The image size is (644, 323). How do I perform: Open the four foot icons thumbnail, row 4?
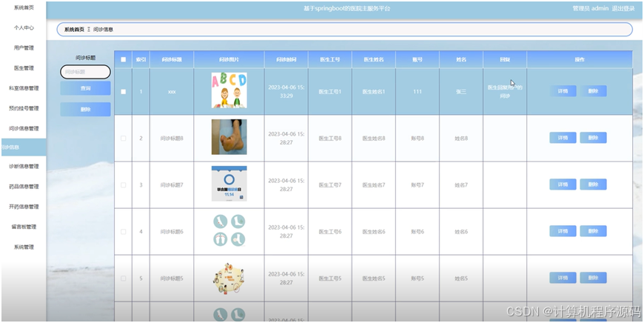pyautogui.click(x=229, y=230)
